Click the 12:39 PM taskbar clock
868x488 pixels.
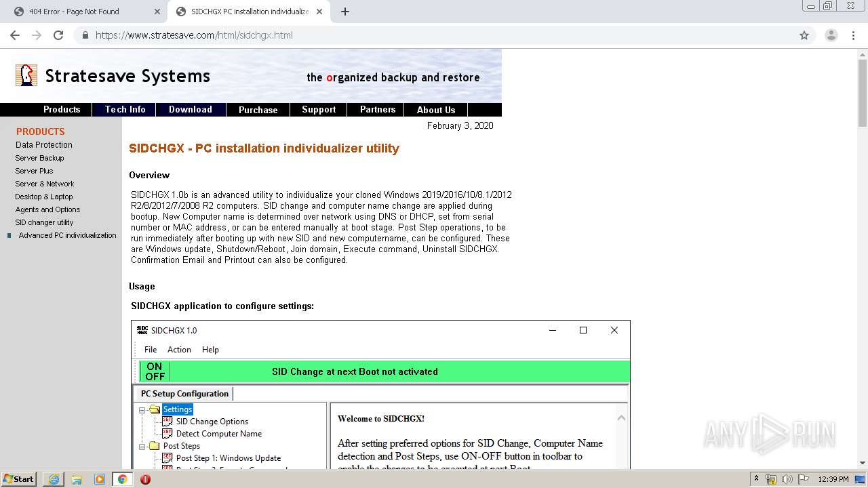coord(833,479)
